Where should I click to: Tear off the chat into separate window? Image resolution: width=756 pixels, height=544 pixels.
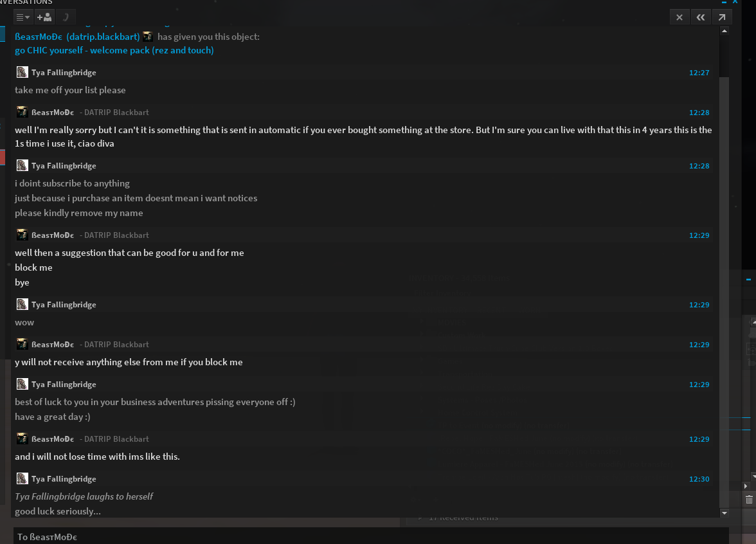tap(722, 17)
